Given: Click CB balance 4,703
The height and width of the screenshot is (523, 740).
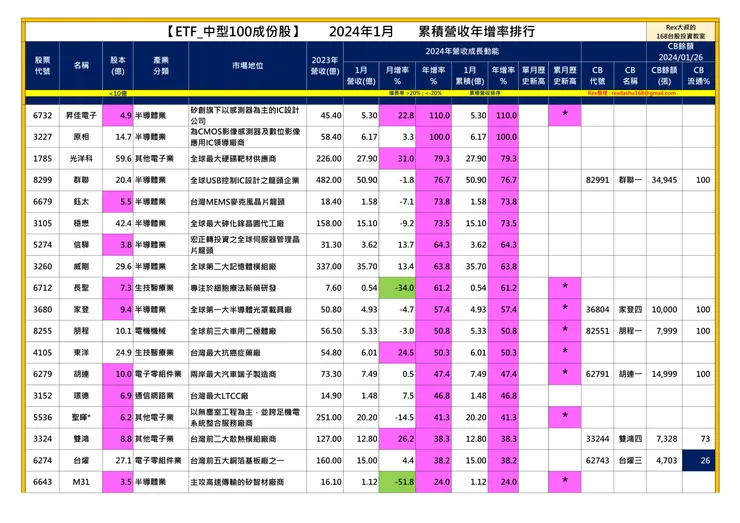Looking at the screenshot, I should [667, 460].
